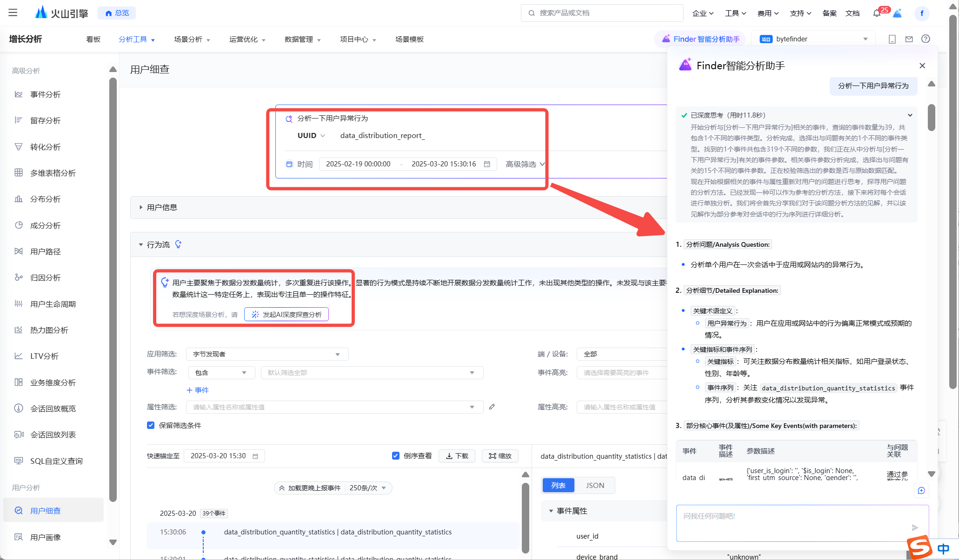Open the 包含 condition dropdown
This screenshot has height=560, width=959.
(221, 373)
